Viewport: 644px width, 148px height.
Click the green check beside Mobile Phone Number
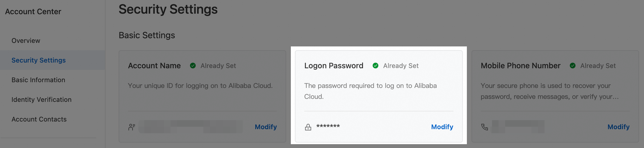[x=573, y=66]
